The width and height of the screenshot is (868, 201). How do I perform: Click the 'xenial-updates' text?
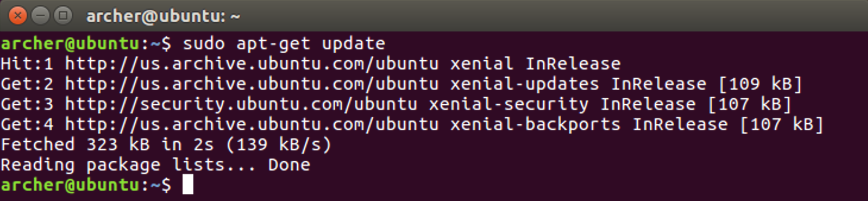525,84
